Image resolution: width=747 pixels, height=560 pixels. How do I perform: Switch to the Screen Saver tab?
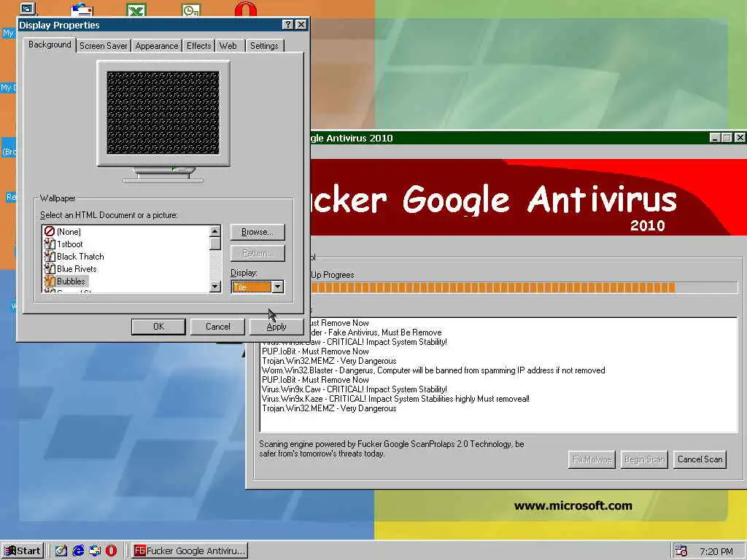point(104,46)
